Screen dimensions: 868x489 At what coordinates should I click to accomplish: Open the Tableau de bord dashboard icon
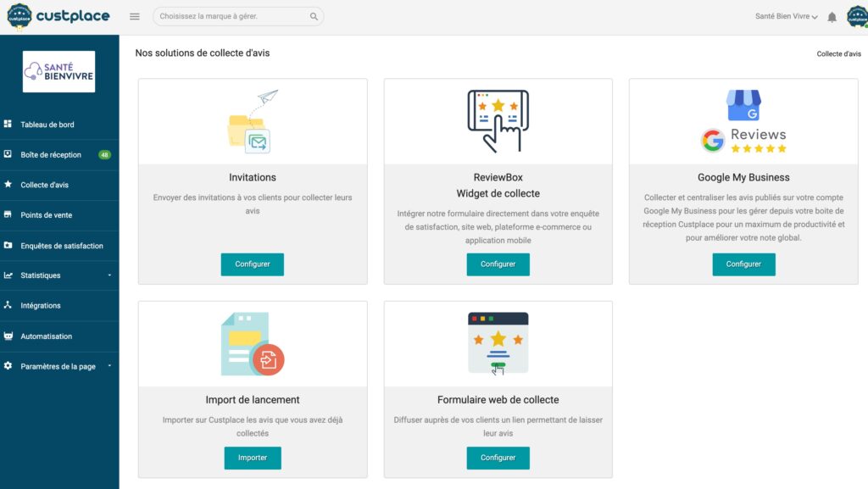point(10,125)
